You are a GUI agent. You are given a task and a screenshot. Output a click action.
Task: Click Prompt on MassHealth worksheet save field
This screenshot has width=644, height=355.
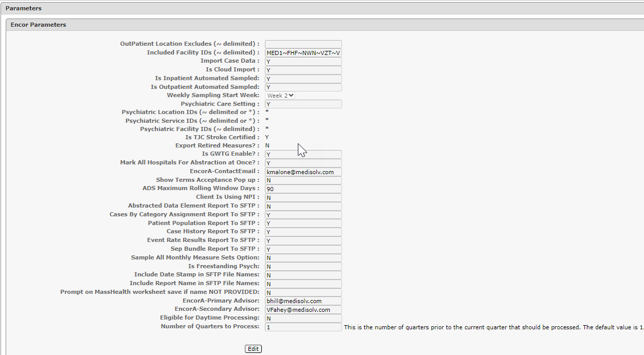(x=303, y=292)
